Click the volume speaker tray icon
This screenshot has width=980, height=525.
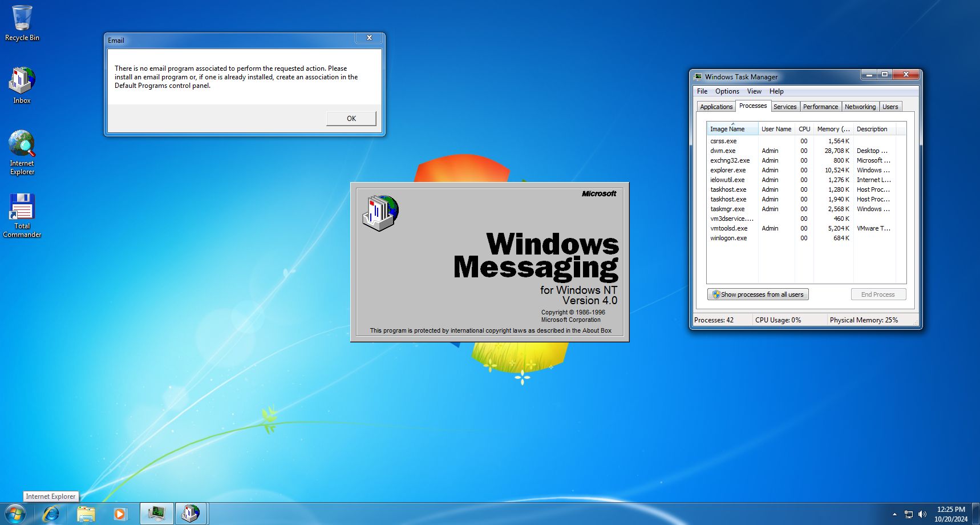pos(922,514)
